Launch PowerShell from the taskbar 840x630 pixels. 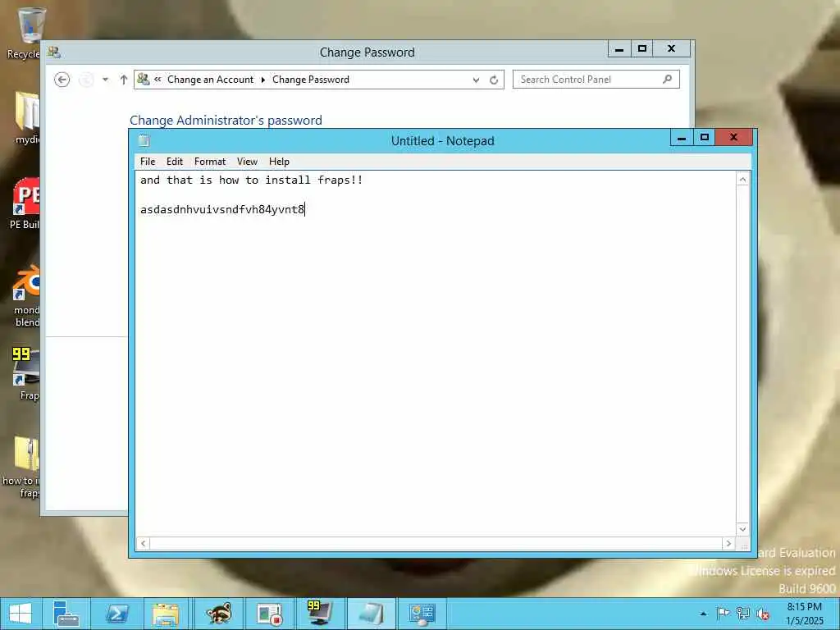[x=116, y=614]
